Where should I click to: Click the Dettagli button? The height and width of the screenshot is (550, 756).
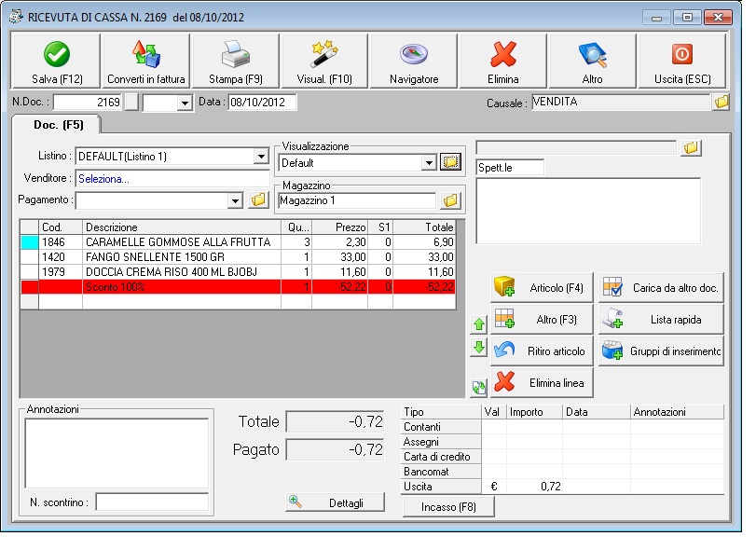[x=335, y=502]
